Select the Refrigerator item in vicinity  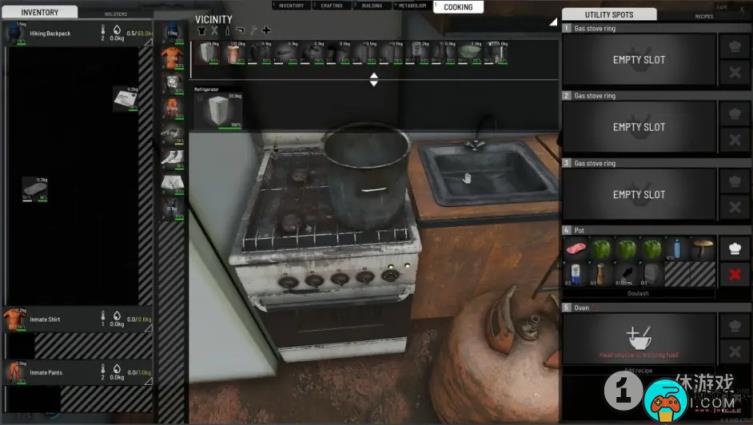point(219,111)
